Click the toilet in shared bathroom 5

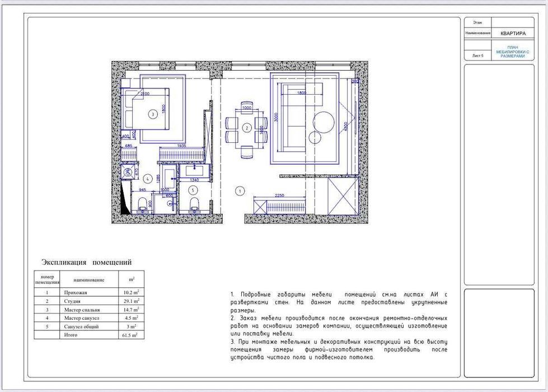pyautogui.click(x=194, y=206)
